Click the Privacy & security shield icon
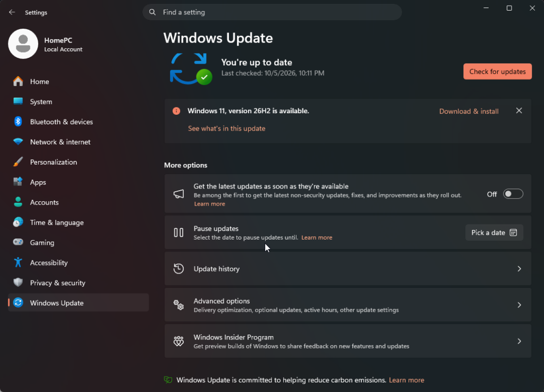The width and height of the screenshot is (544, 392). [x=18, y=283]
